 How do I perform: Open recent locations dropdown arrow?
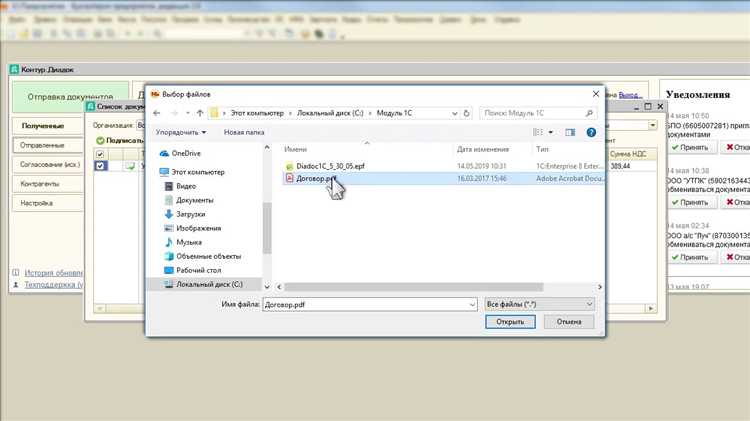tap(188, 113)
